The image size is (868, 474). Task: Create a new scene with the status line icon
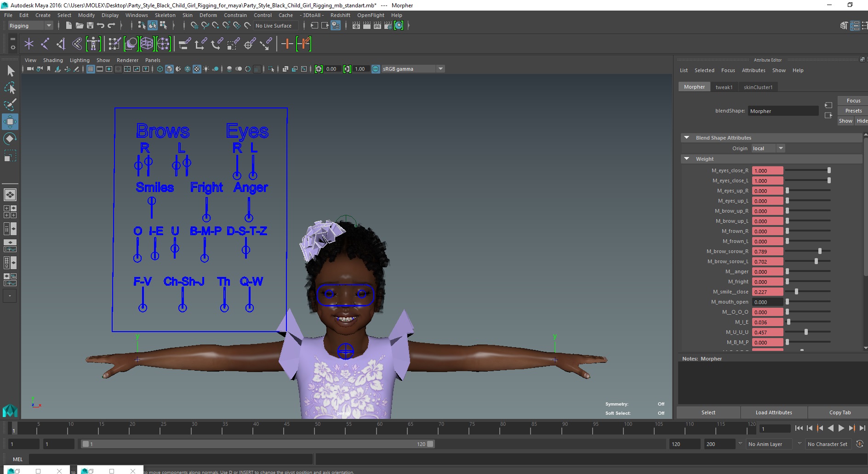[69, 25]
